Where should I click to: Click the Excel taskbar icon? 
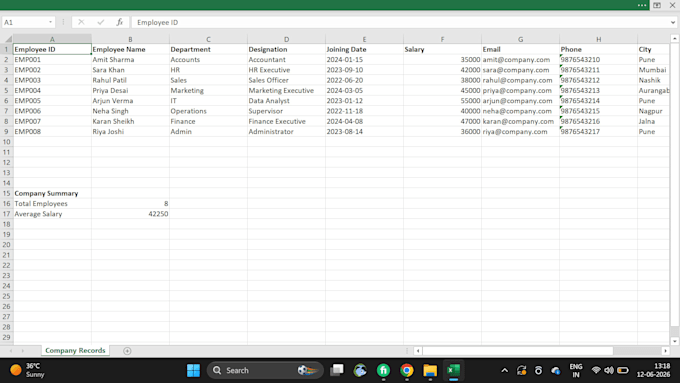point(454,370)
